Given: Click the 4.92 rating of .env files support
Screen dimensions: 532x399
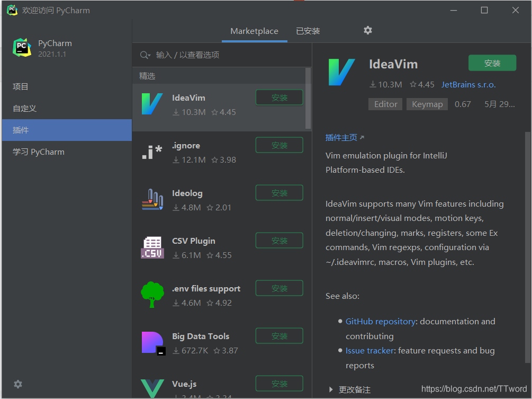Looking at the screenshot, I should click(x=219, y=303).
